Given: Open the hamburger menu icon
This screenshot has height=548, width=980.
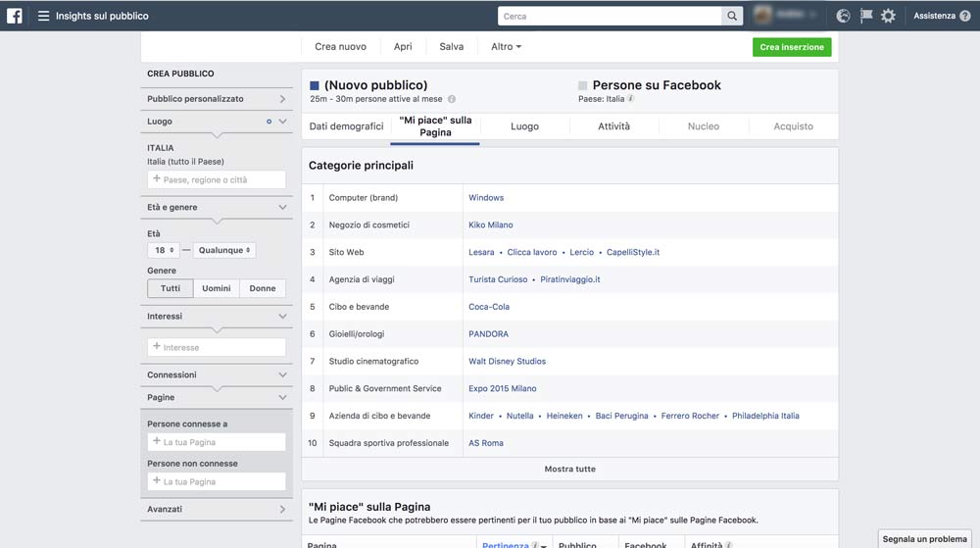Looking at the screenshot, I should (43, 16).
